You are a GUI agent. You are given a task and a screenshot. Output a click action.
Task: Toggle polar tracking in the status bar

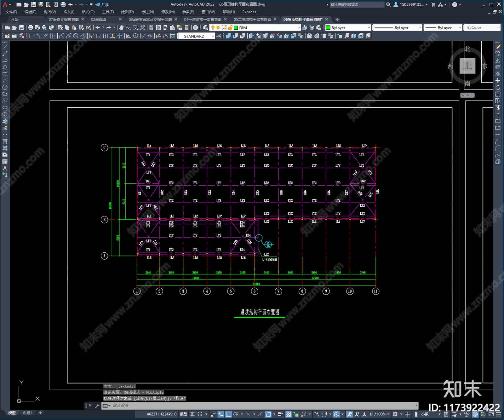click(x=236, y=414)
